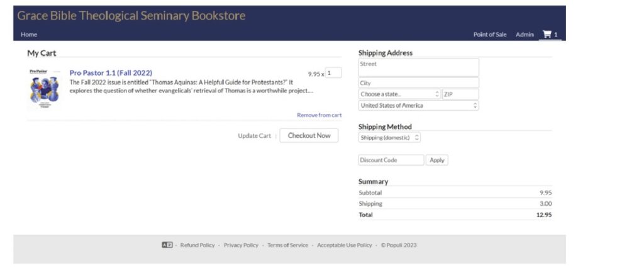Image resolution: width=644 pixels, height=270 pixels.
Task: Click the Subtotal value 9.95
Action: coord(546,193)
